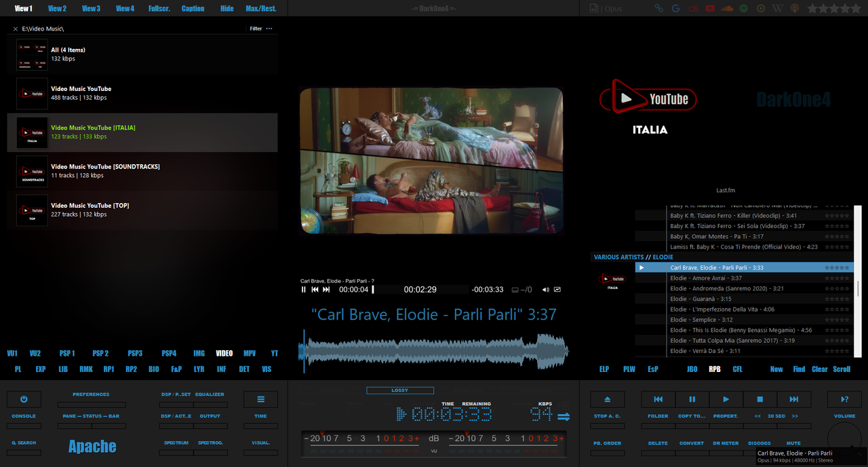Click the Fullscr. button
Viewport: 868px width, 467px height.
point(159,8)
